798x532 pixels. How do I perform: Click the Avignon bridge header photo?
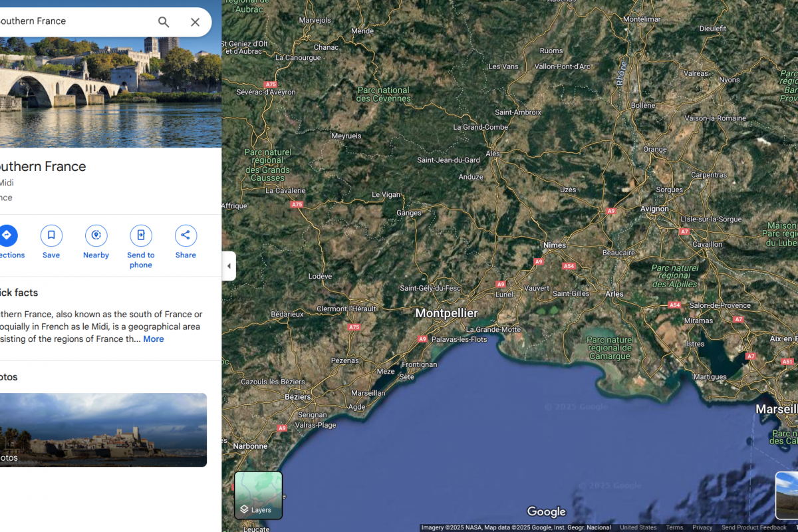(x=110, y=92)
